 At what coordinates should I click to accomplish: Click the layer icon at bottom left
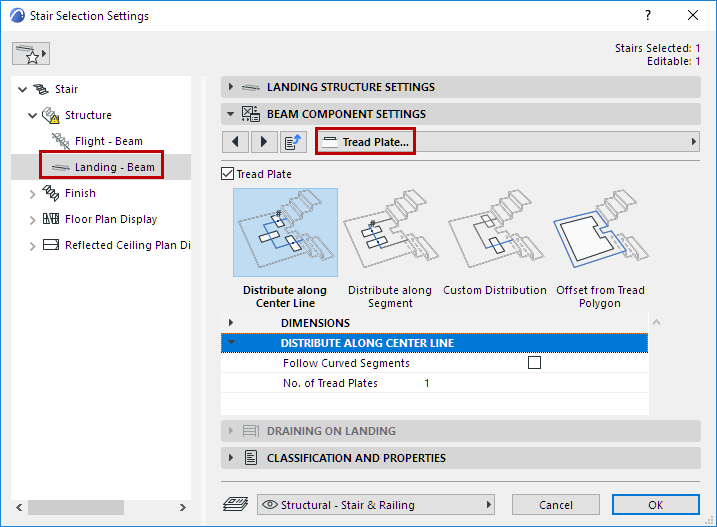pos(235,505)
